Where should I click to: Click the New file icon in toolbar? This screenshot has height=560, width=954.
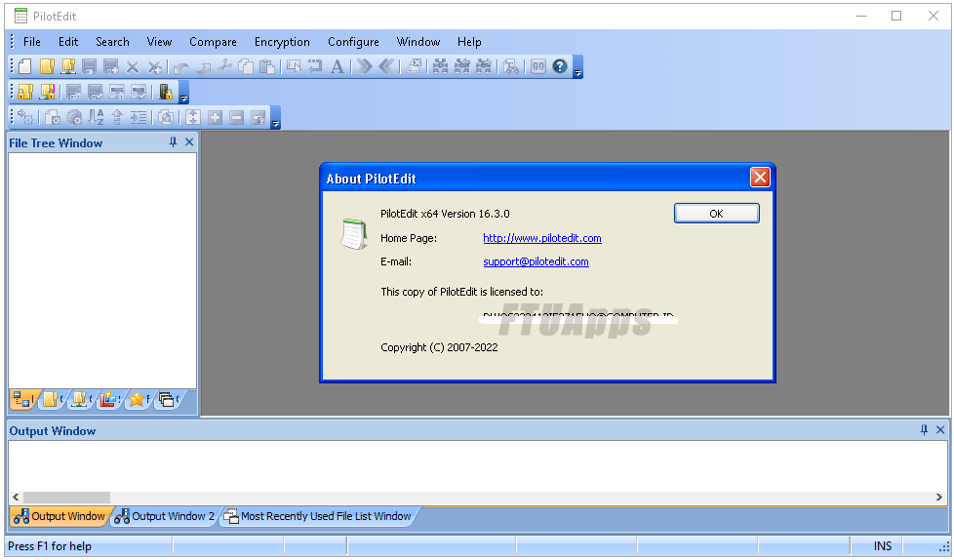click(25, 66)
